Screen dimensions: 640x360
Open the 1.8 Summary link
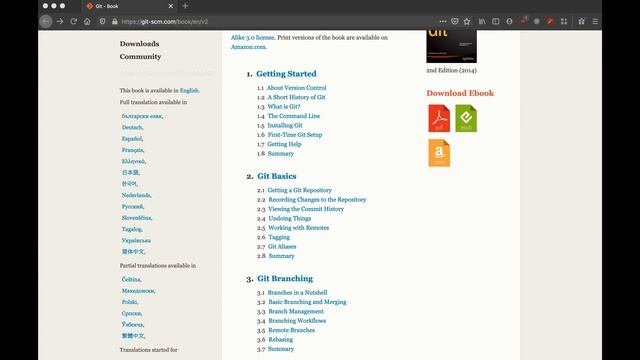281,153
